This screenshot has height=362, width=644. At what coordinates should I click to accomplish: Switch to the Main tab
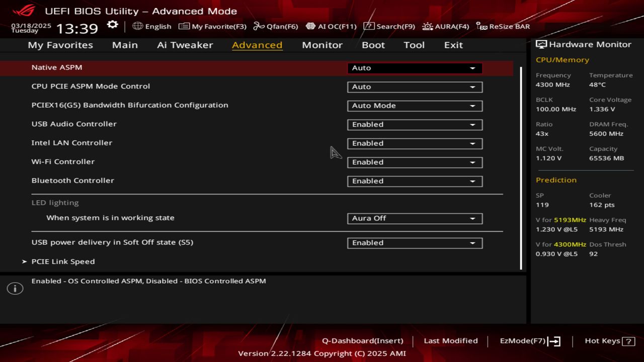[125, 45]
